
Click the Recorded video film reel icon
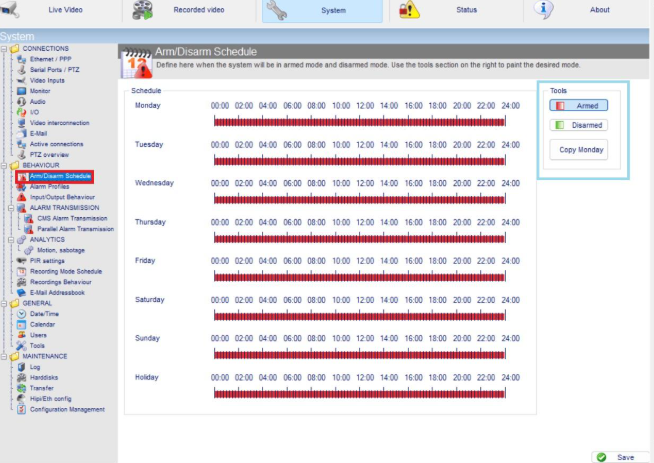(x=142, y=10)
